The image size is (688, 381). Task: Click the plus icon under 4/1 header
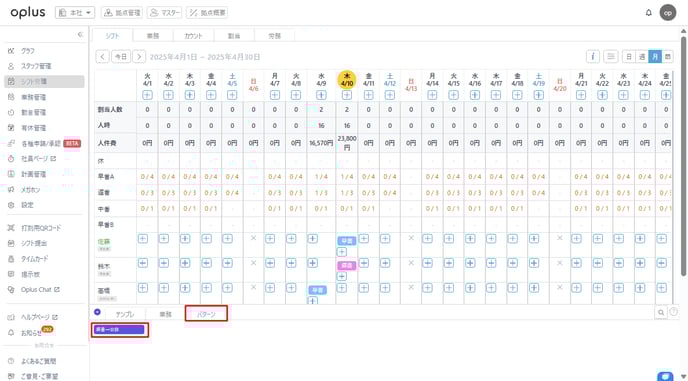pyautogui.click(x=147, y=95)
